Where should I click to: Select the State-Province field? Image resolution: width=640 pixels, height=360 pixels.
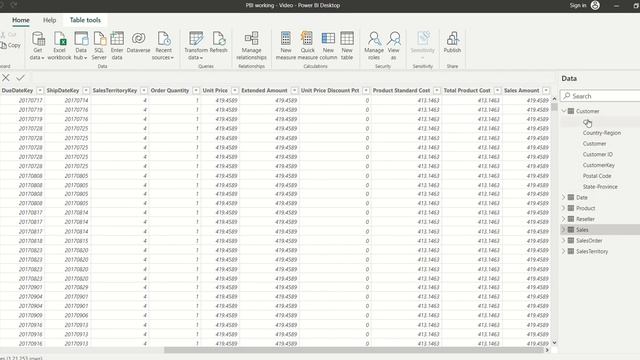tap(600, 187)
